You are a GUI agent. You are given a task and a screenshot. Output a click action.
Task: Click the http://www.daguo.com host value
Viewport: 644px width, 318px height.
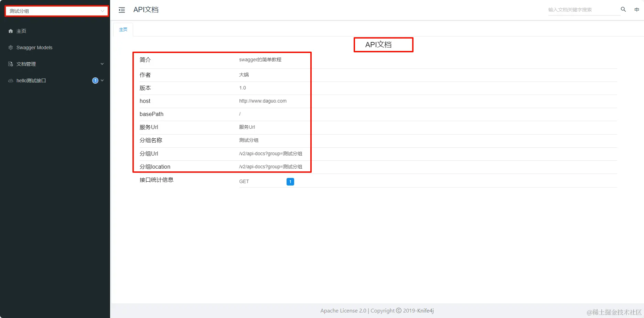click(x=263, y=101)
